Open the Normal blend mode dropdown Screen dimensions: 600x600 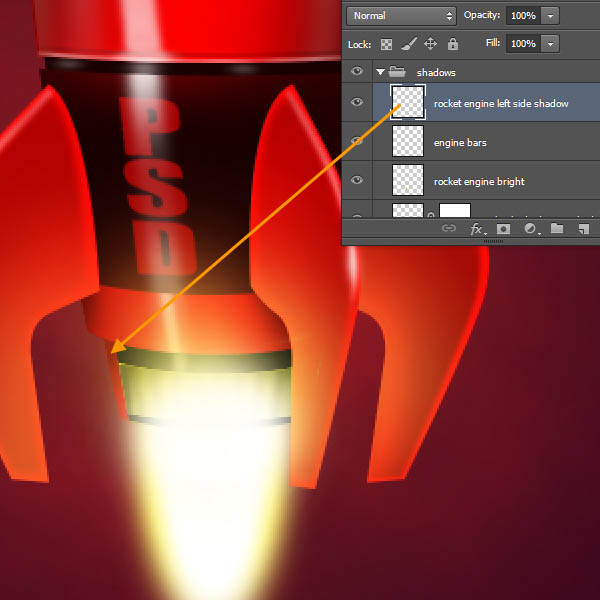click(402, 16)
